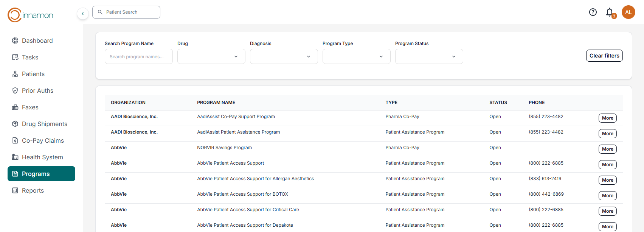Screen dimensions: 644x232
Task: Click the Prior Auths shield icon
Action: [15, 90]
